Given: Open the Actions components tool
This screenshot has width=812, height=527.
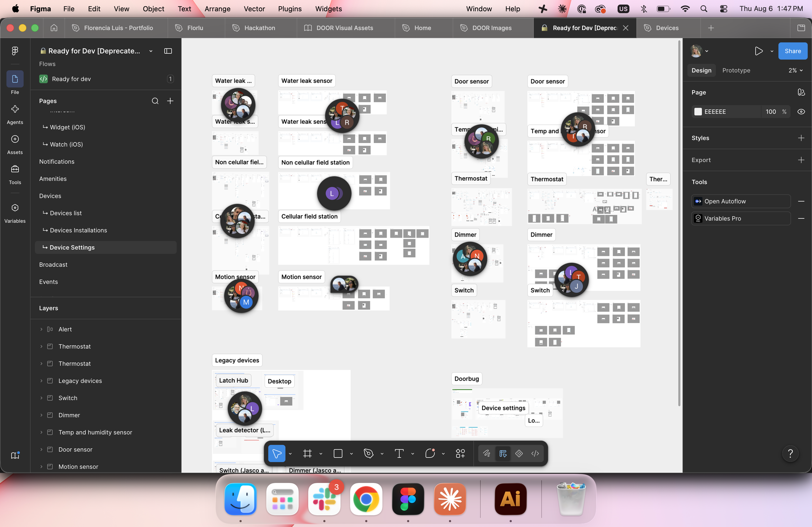Looking at the screenshot, I should (x=460, y=453).
